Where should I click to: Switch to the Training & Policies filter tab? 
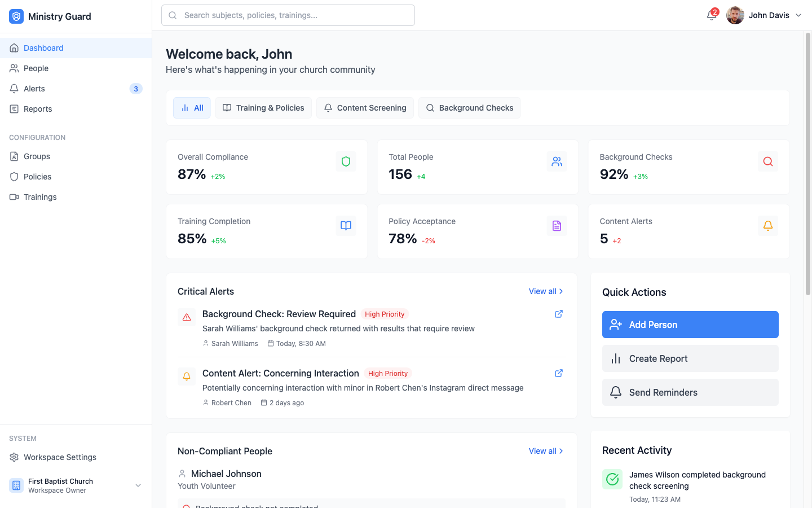click(263, 107)
